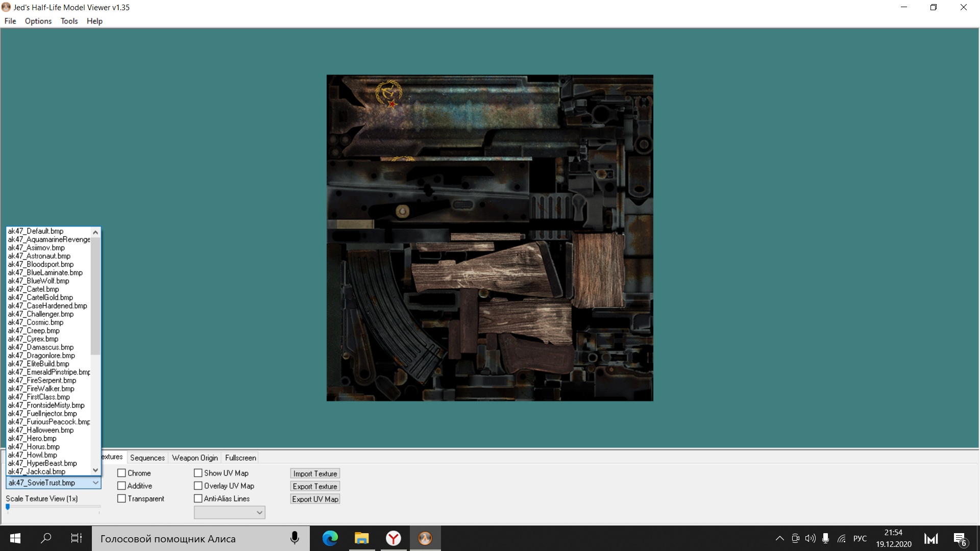Toggle Anti-Alias Lines checkbox
The image size is (980, 551).
click(x=198, y=498)
